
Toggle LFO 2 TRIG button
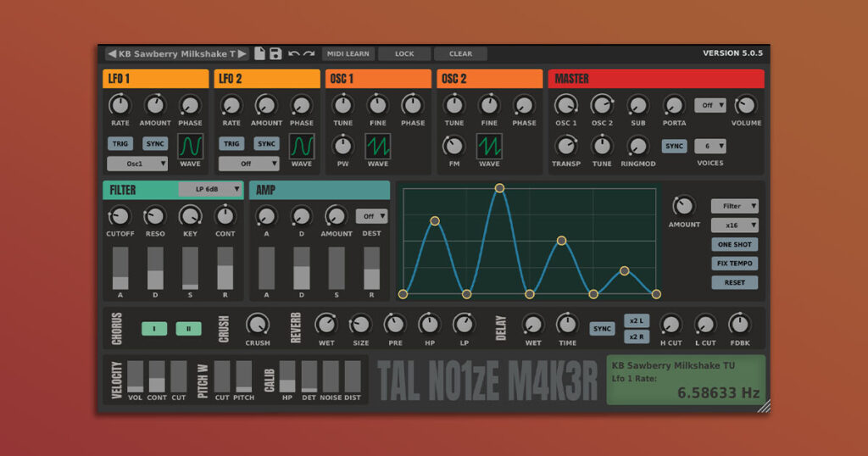click(231, 144)
